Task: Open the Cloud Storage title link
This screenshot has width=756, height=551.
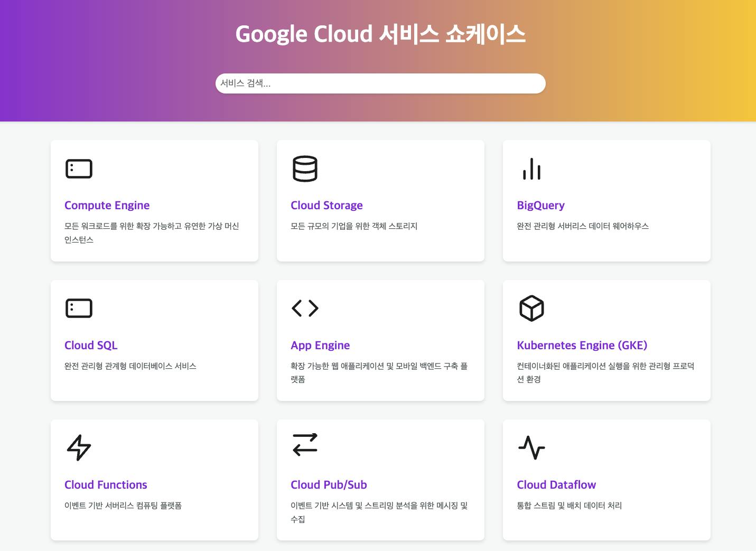Action: [x=326, y=206]
